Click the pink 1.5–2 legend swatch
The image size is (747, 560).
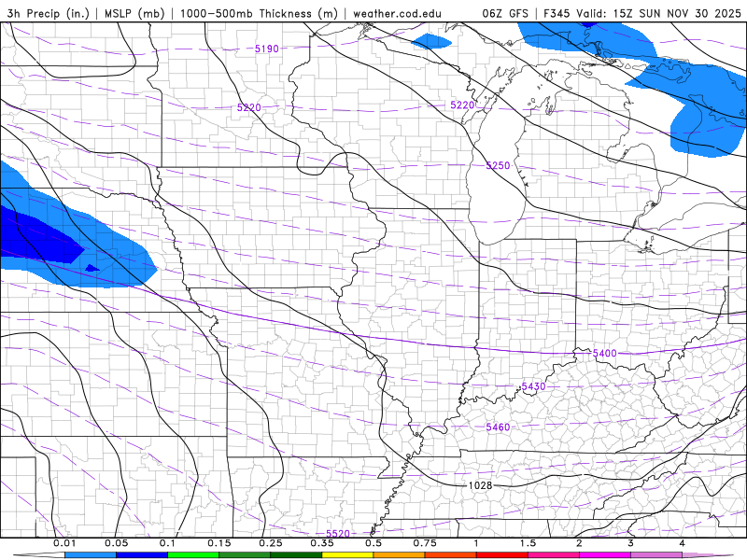click(x=554, y=555)
